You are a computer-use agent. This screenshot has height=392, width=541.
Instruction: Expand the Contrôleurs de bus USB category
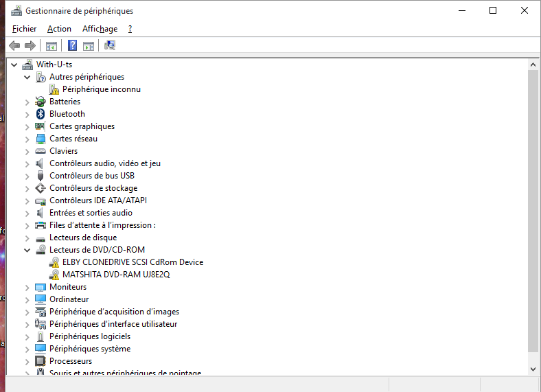27,176
